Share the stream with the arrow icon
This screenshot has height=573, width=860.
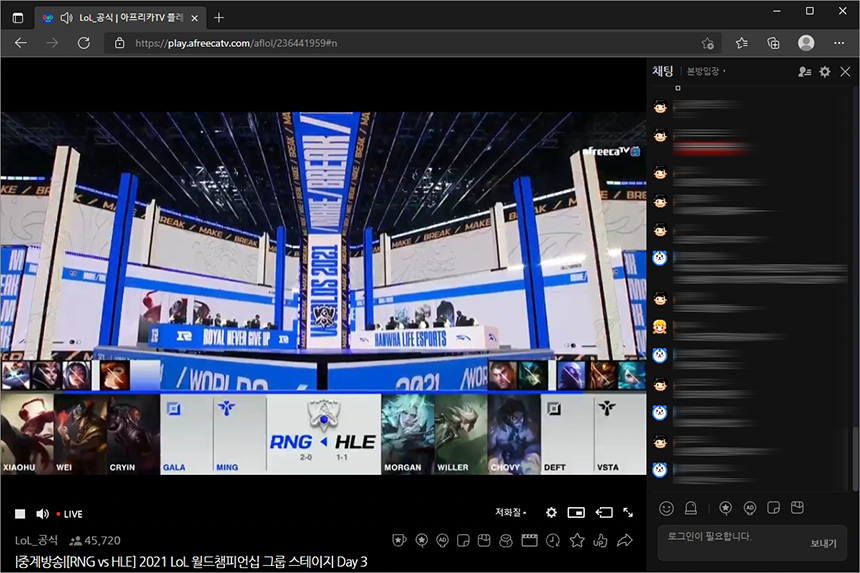click(x=625, y=541)
